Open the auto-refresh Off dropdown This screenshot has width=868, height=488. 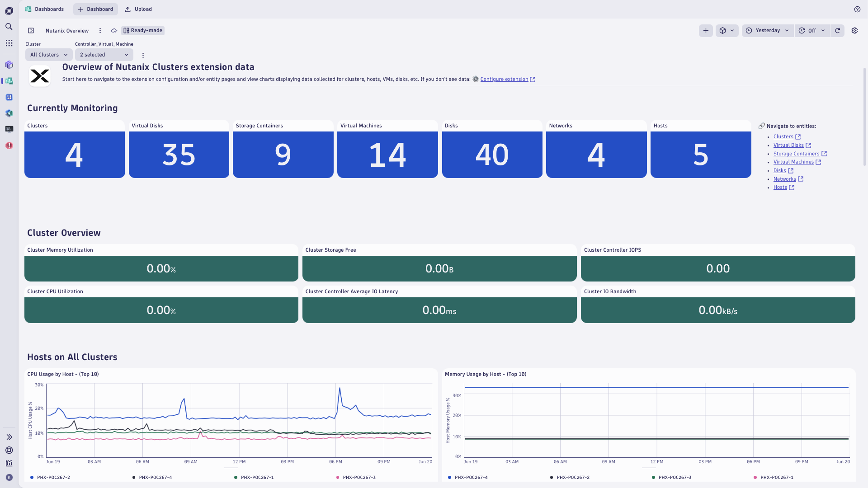pyautogui.click(x=812, y=31)
